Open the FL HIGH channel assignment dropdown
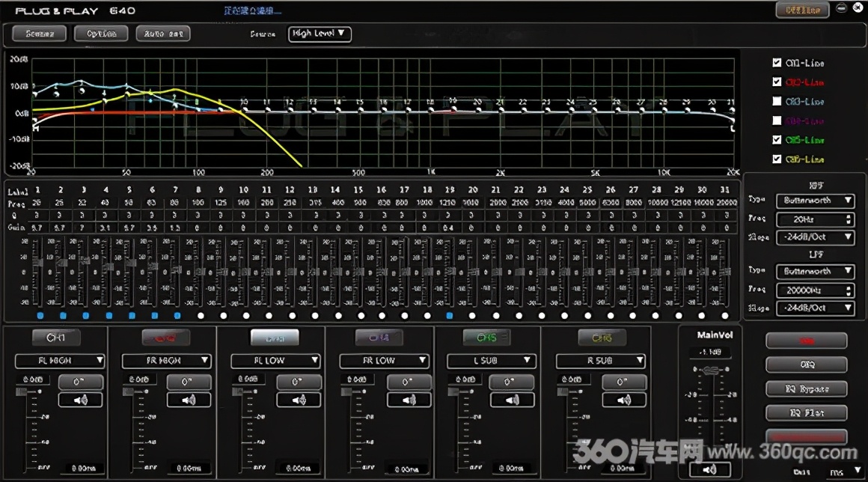868x482 pixels. 60,361
